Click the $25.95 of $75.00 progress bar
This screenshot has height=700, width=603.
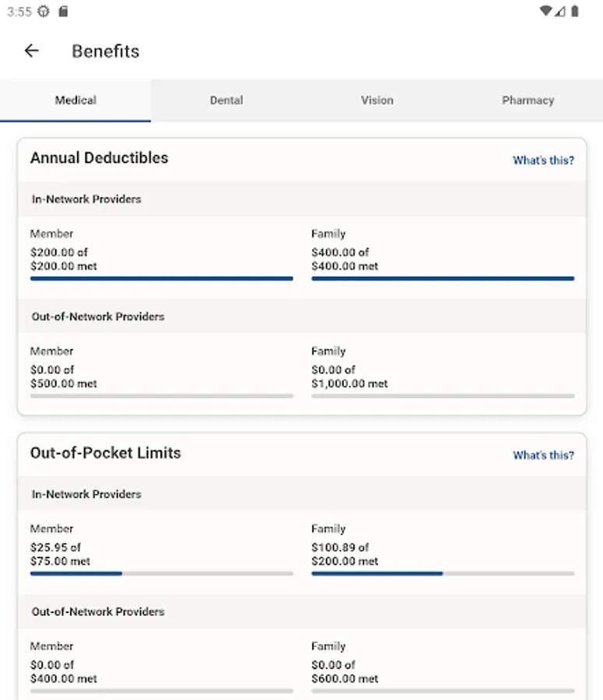162,574
